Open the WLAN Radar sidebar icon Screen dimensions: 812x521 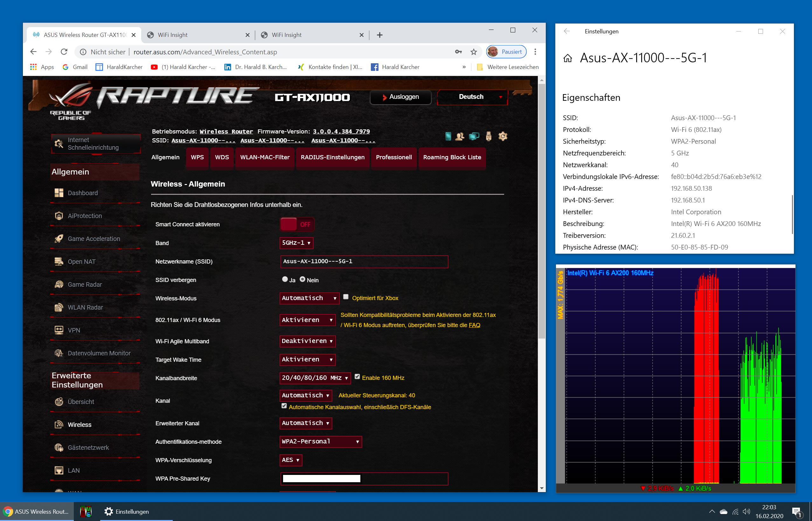(59, 307)
